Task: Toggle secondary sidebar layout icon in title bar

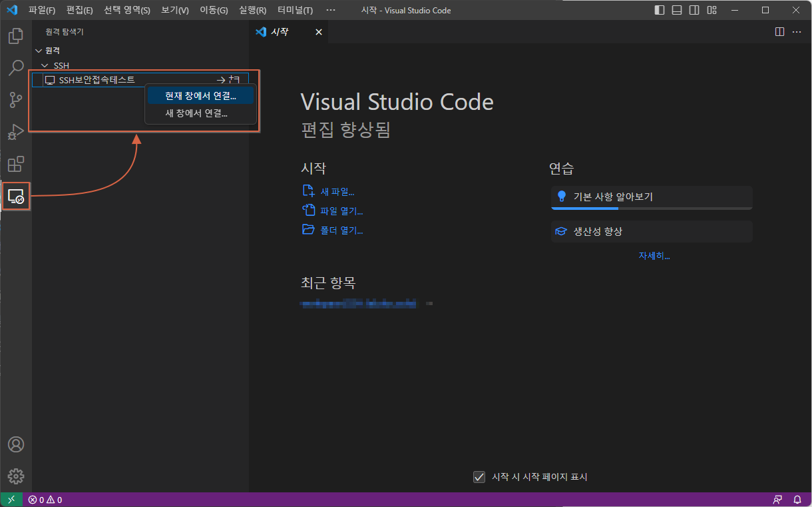Action: pyautogui.click(x=694, y=10)
